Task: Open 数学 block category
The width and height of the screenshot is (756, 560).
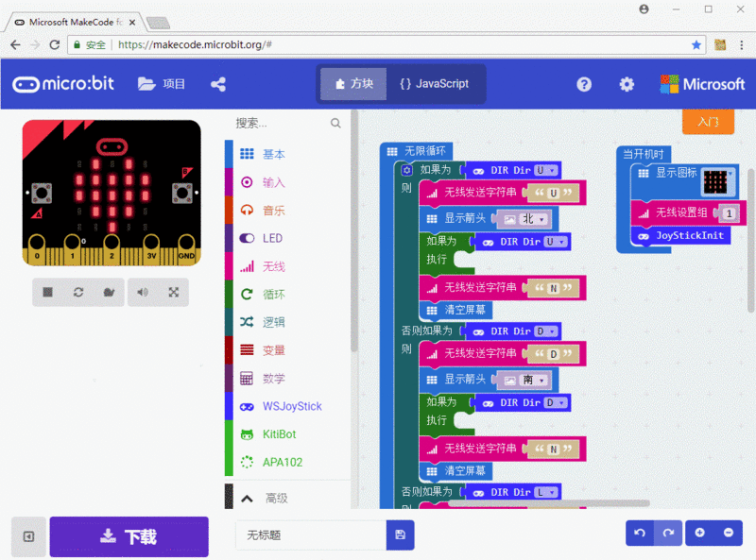Action: (x=288, y=379)
